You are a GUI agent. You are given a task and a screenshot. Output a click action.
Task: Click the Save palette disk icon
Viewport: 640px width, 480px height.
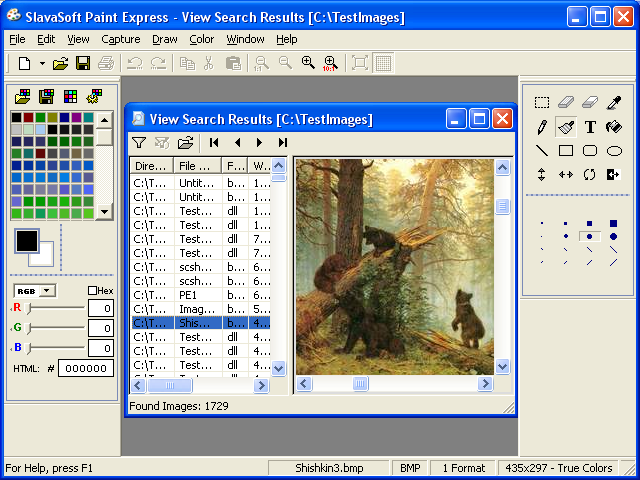(47, 97)
